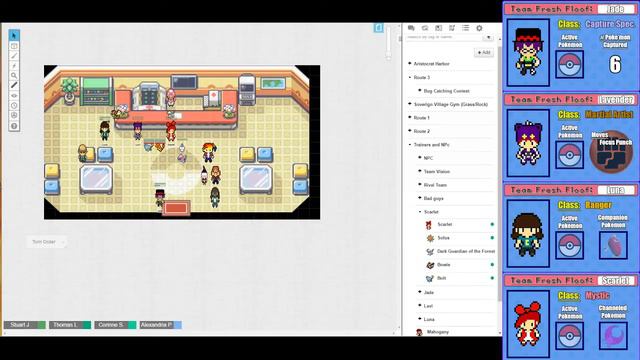Select the magnifying glass Zoom tool
Screen dimensions: 640x360
point(14,76)
